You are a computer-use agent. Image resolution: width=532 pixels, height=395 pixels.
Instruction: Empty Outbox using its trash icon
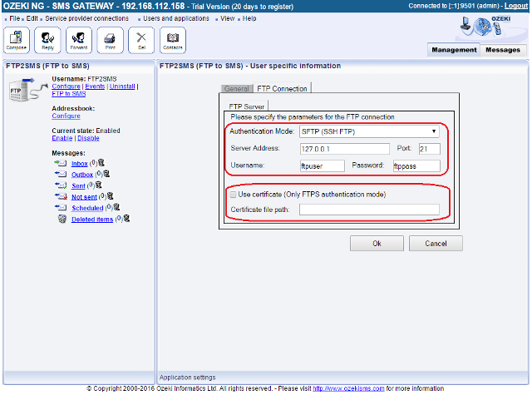[106, 174]
